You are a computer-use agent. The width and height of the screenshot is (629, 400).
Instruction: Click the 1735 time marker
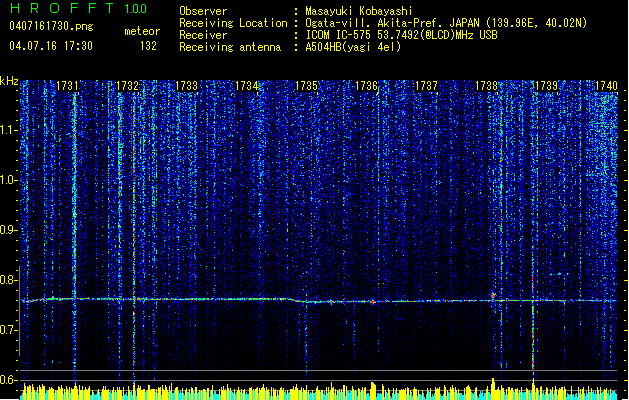[x=306, y=86]
